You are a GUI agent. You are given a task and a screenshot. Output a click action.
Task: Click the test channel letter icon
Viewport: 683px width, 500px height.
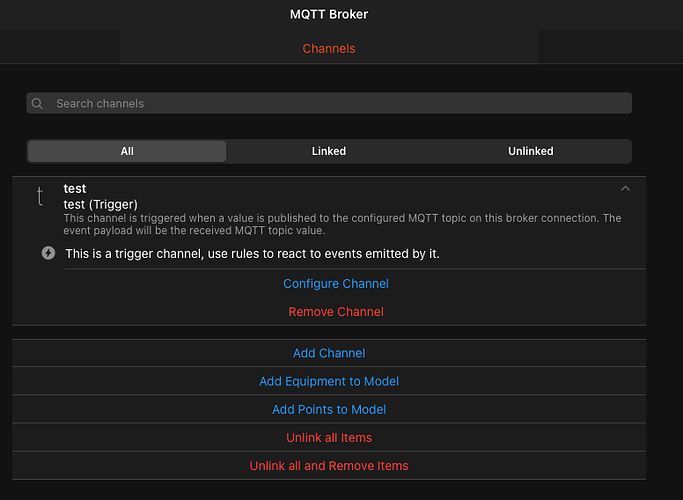pos(40,196)
